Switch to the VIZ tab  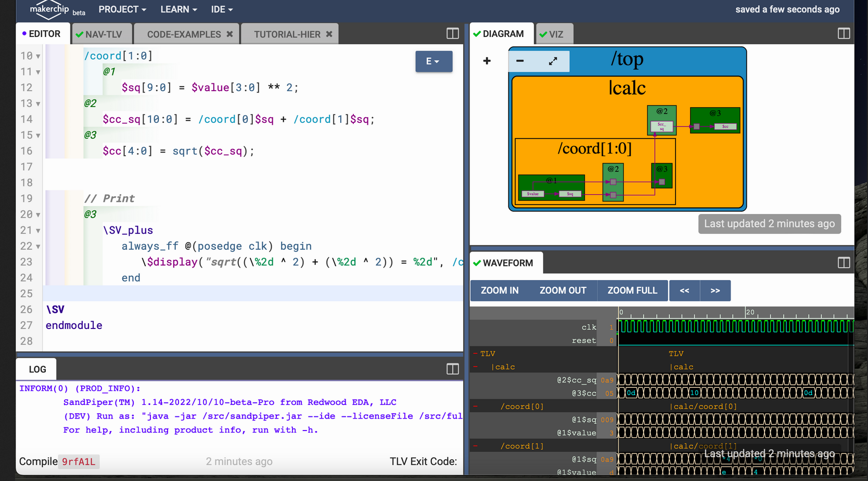coord(554,33)
